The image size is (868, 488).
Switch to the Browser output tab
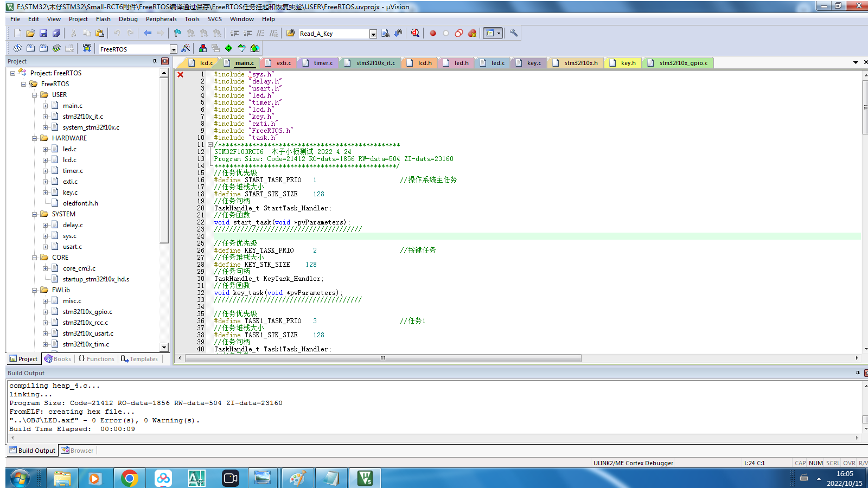(x=78, y=451)
